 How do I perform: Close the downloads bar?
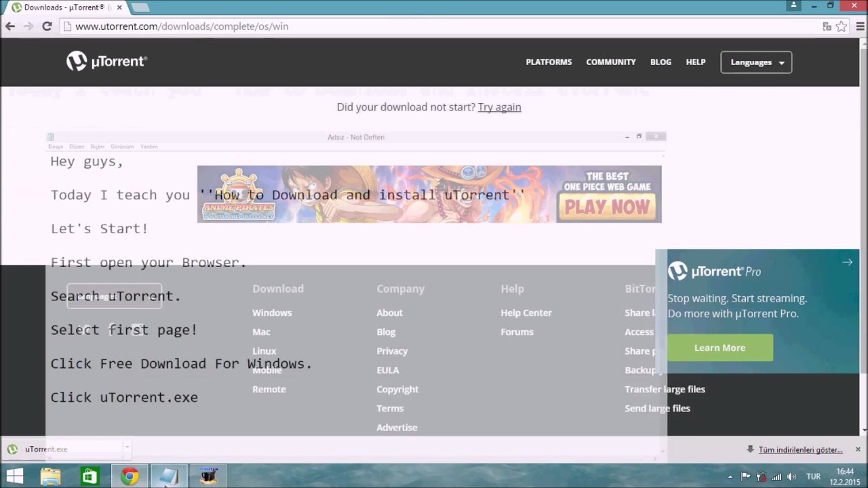coord(858,449)
